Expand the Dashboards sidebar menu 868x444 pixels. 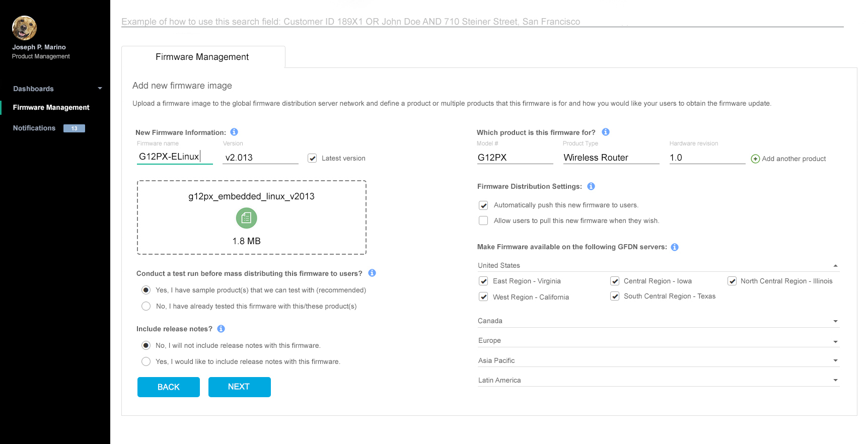(100, 89)
